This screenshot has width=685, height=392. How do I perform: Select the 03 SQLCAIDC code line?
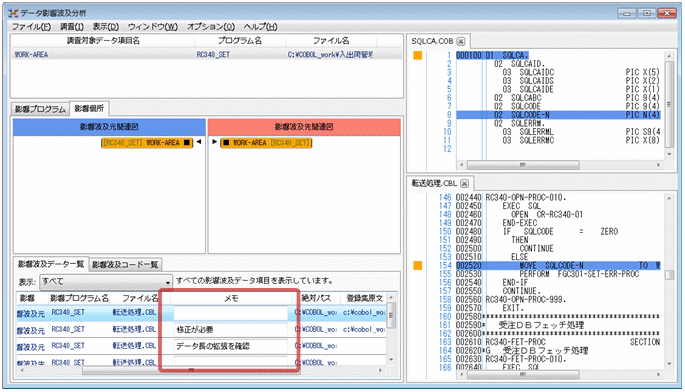(x=558, y=72)
